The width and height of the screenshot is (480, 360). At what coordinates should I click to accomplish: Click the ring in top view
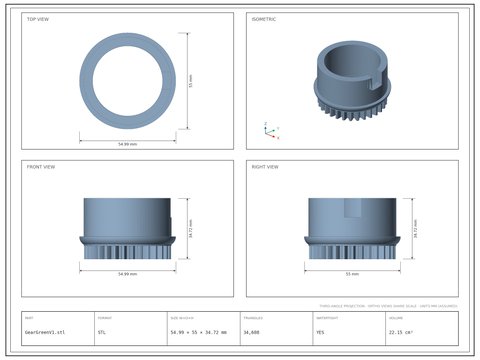tap(128, 81)
